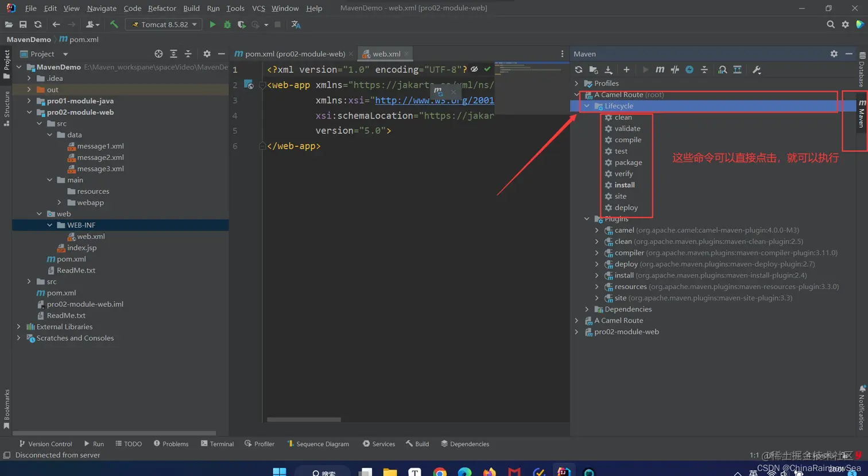This screenshot has width=868, height=476.
Task: Click the Debug bug icon
Action: click(227, 25)
